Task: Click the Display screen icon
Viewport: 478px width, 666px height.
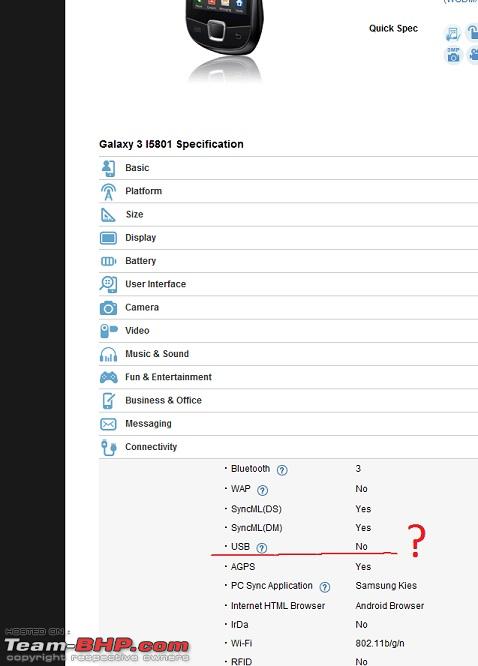Action: tap(108, 238)
